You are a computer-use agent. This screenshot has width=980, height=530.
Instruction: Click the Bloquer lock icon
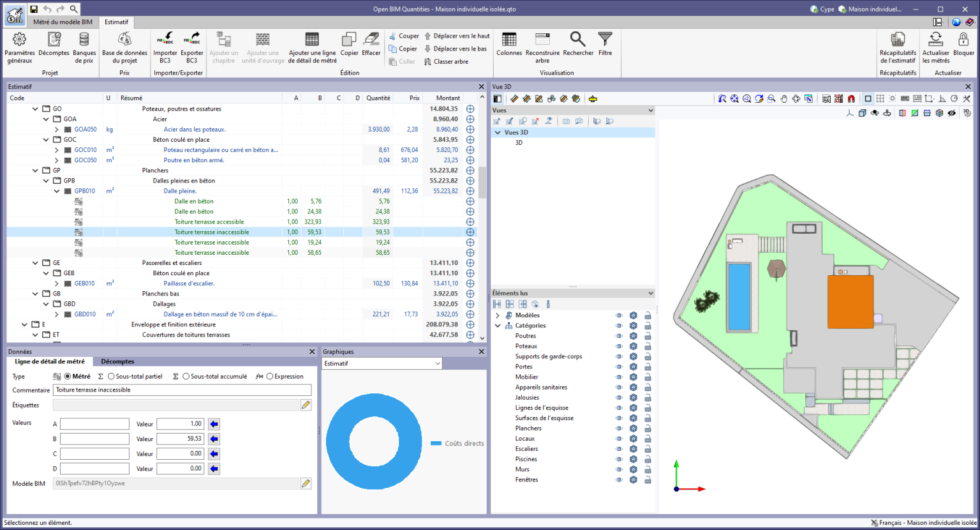(x=963, y=44)
